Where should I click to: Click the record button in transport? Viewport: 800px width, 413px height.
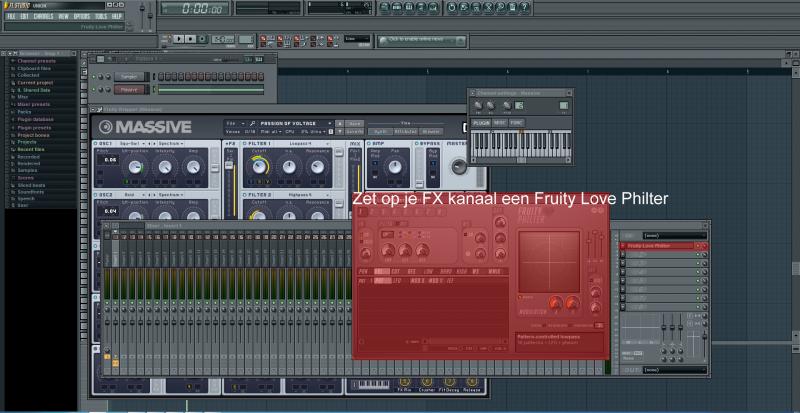point(202,39)
